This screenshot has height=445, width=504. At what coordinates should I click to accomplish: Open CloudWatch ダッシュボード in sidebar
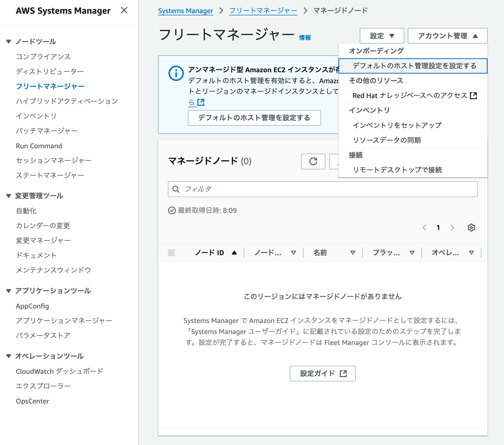point(60,371)
